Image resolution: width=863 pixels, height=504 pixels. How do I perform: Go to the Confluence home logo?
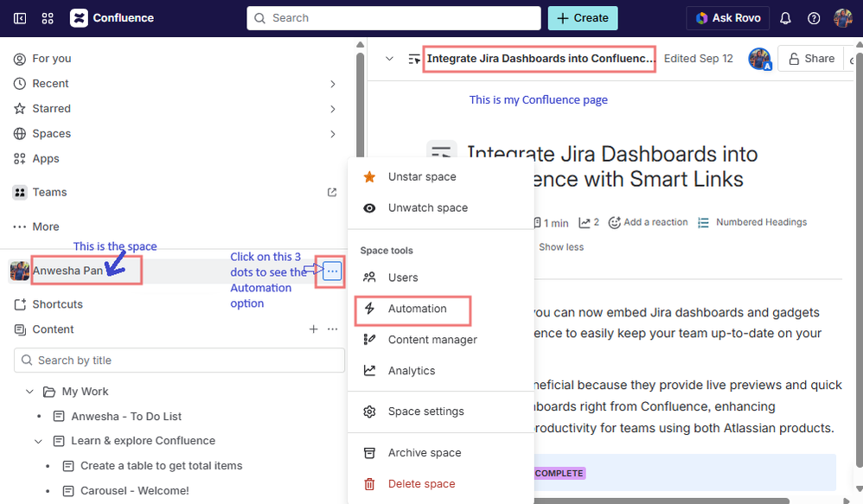pyautogui.click(x=112, y=18)
